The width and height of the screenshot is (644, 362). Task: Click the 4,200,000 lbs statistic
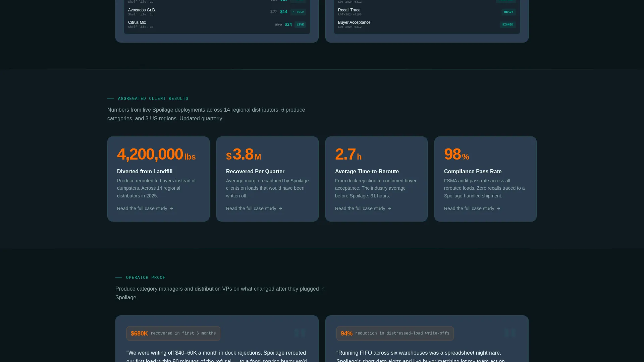156,154
